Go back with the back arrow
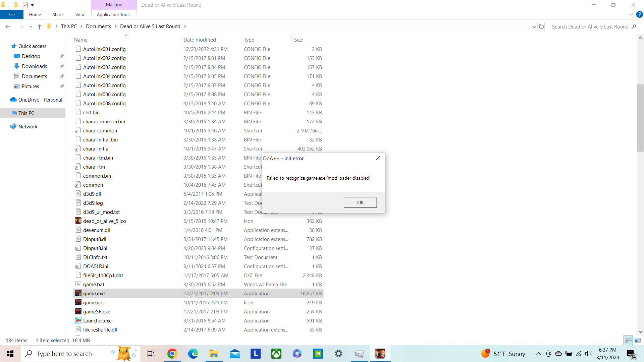Viewport: 644px width, 362px height. point(8,26)
